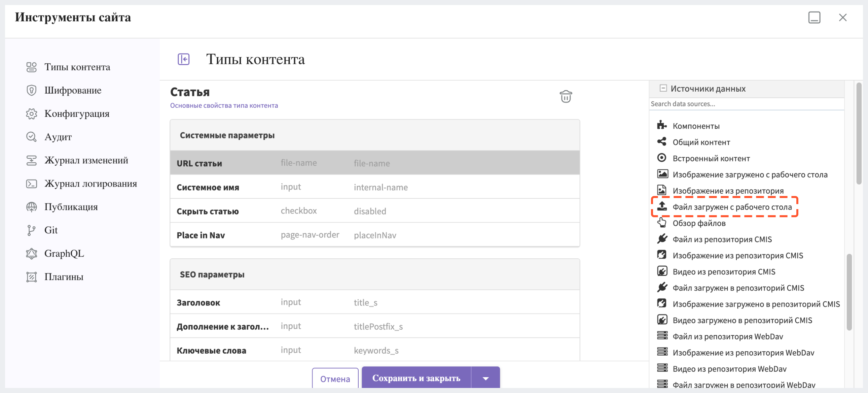Collapse sidebar with the panel toggle icon

pos(184,59)
